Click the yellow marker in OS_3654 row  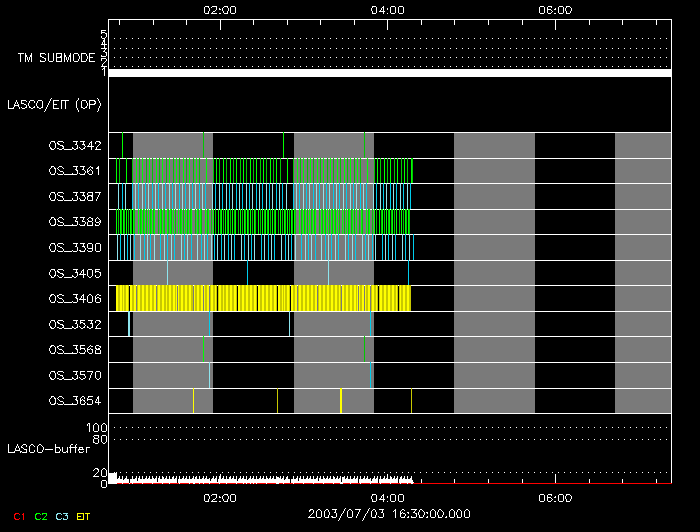341,401
